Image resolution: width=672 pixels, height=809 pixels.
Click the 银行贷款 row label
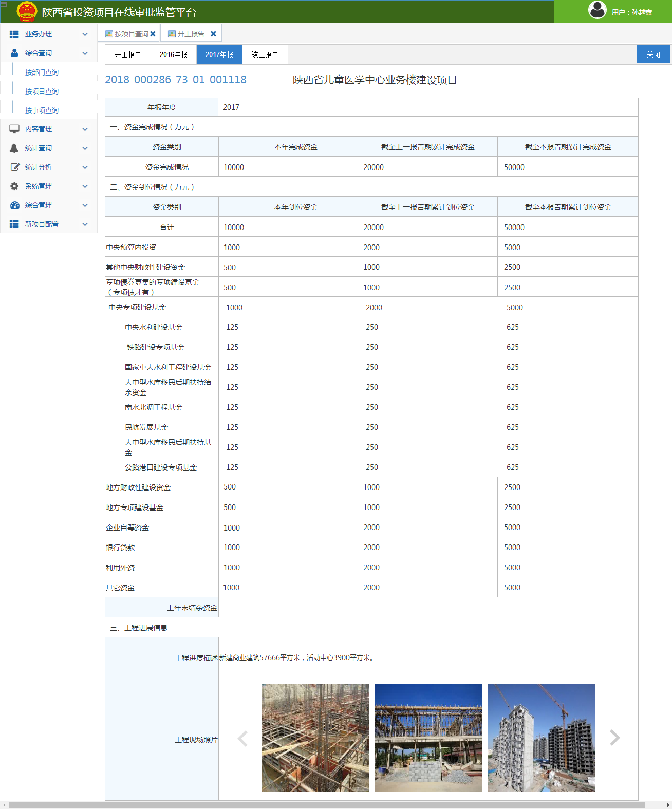pos(120,548)
